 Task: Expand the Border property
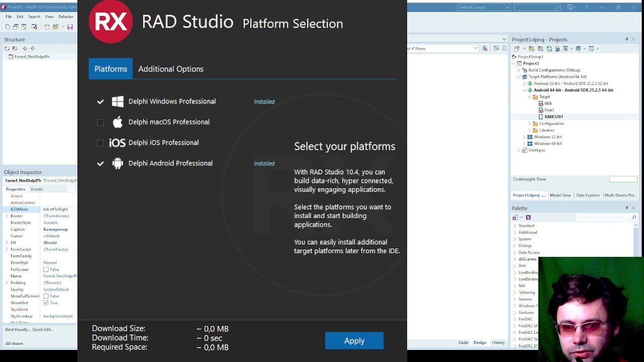point(7,216)
